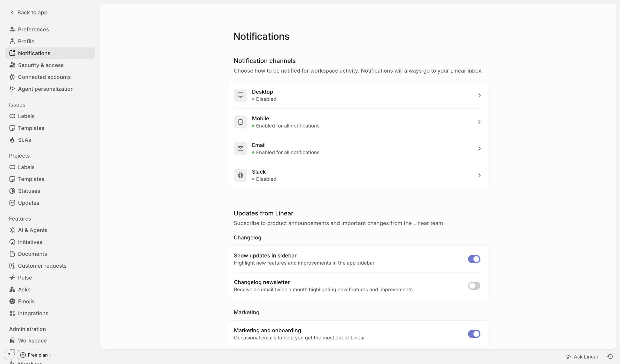This screenshot has height=364, width=620.
Task: Go back to app
Action: point(29,12)
